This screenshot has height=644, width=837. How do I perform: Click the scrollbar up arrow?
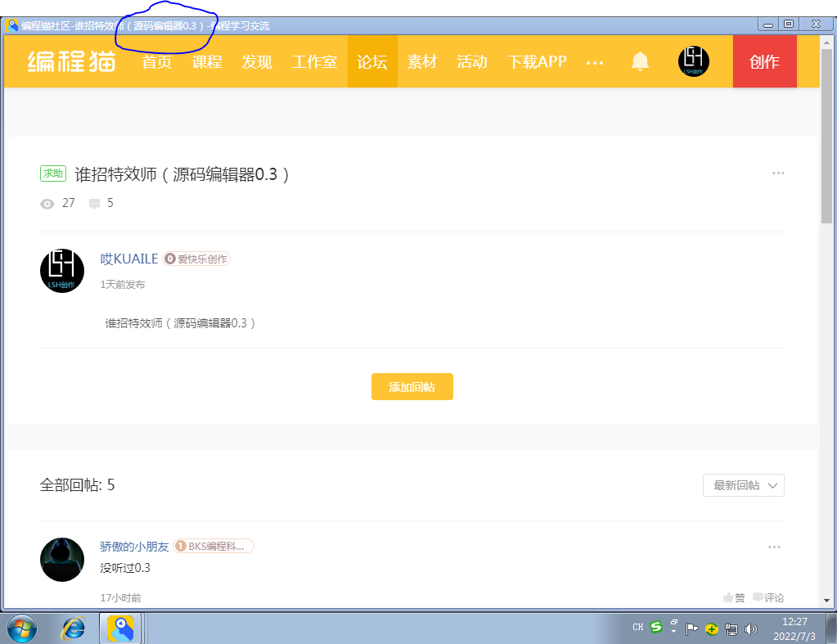(x=826, y=42)
